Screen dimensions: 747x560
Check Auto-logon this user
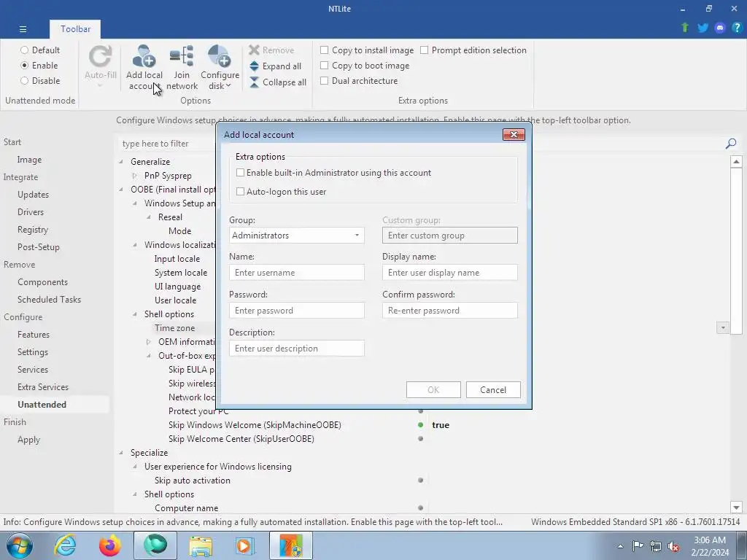click(x=240, y=192)
